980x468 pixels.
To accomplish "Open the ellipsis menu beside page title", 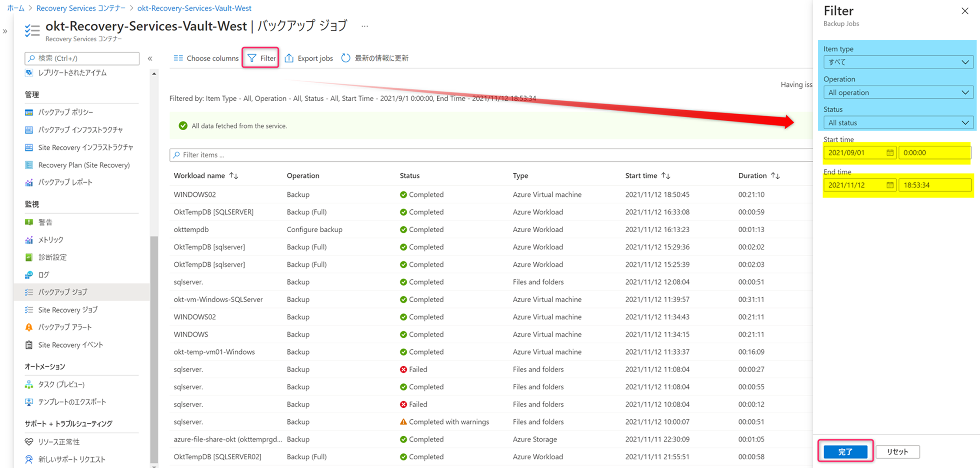I will point(364,26).
